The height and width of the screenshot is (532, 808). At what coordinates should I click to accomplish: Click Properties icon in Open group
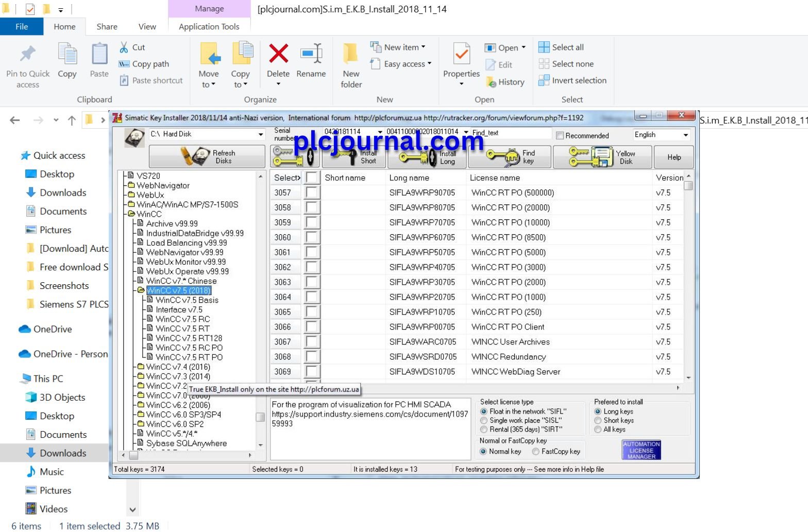click(x=461, y=54)
